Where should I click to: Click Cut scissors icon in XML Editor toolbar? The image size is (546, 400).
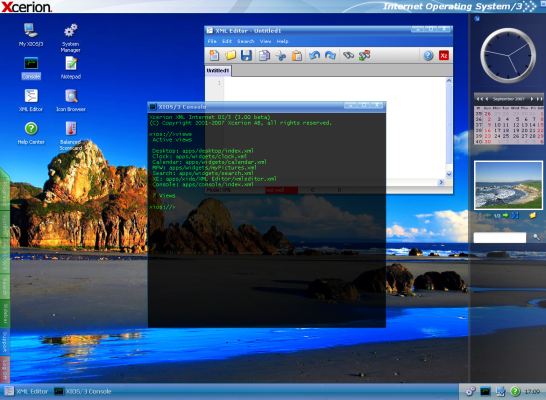pos(281,55)
